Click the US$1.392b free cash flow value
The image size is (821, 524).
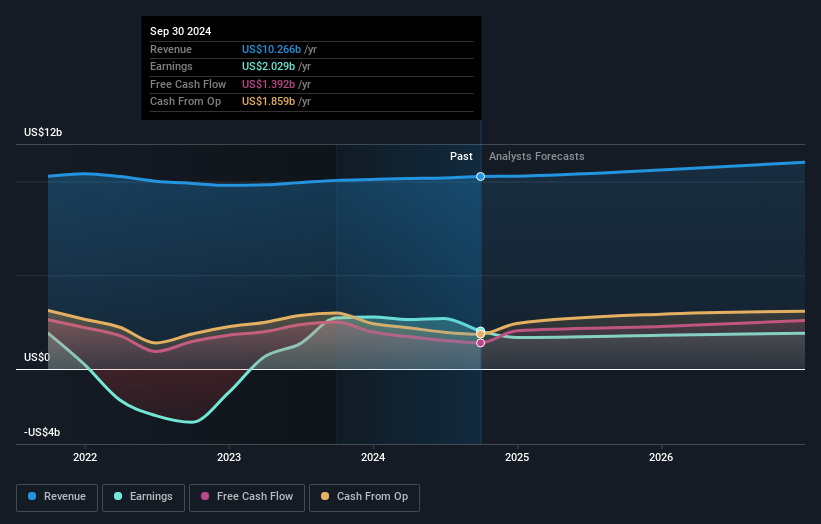pyautogui.click(x=268, y=84)
